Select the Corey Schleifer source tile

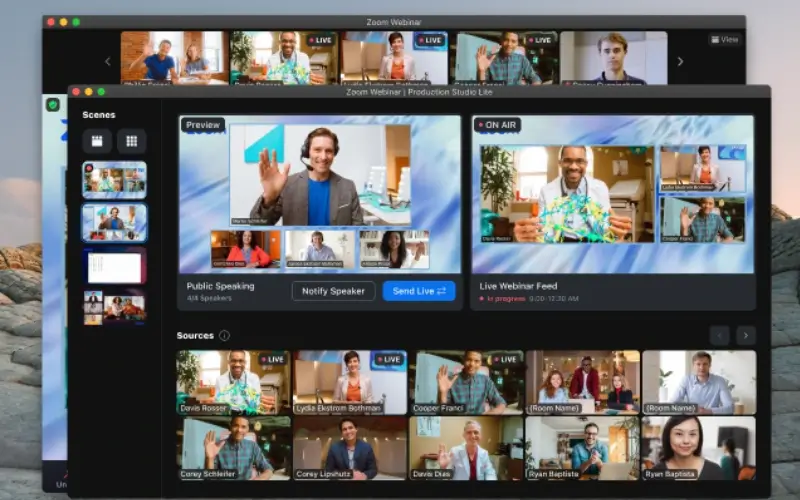pos(233,448)
